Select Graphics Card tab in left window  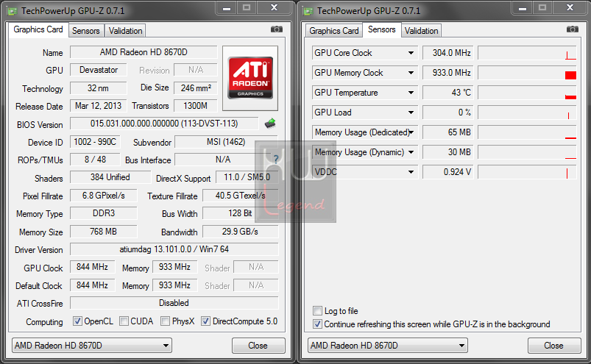38,29
